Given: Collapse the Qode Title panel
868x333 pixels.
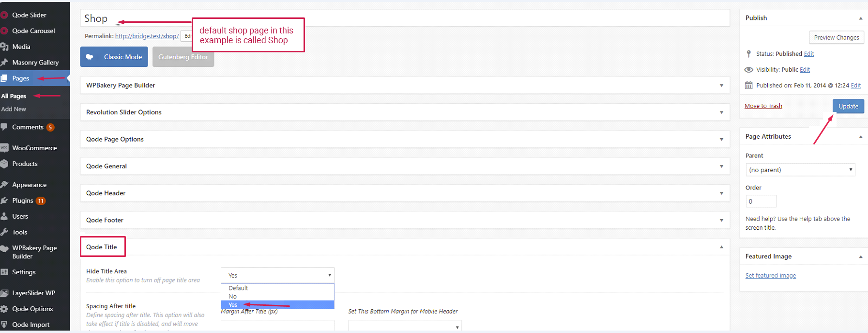Looking at the screenshot, I should coord(721,247).
